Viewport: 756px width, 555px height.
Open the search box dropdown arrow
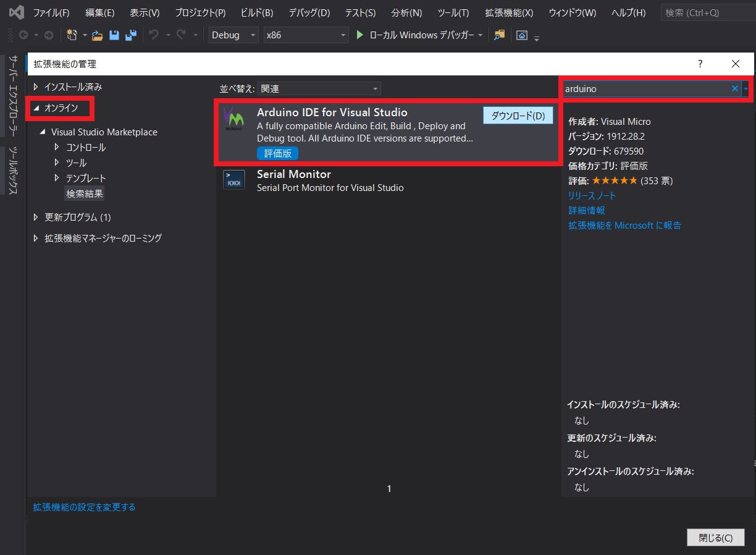(745, 88)
